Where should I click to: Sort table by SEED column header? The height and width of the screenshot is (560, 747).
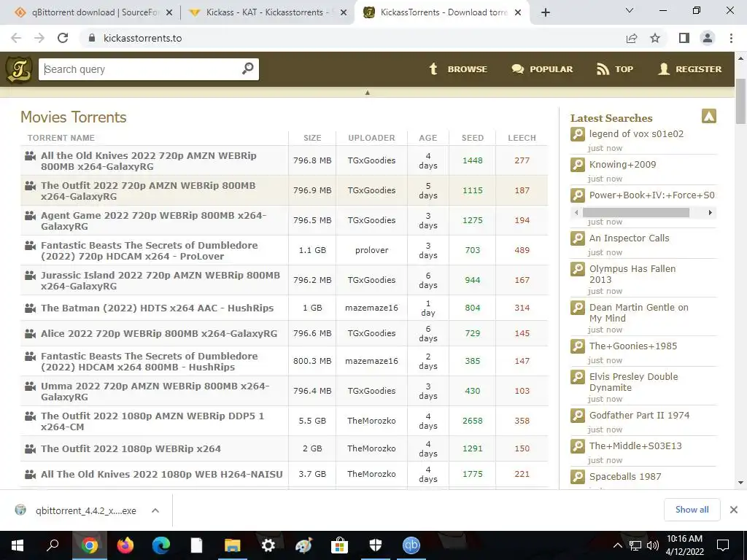(x=473, y=138)
